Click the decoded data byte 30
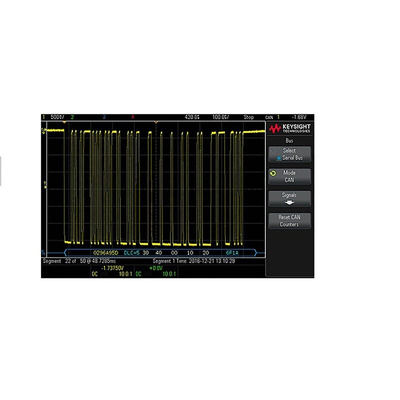 pos(146,253)
